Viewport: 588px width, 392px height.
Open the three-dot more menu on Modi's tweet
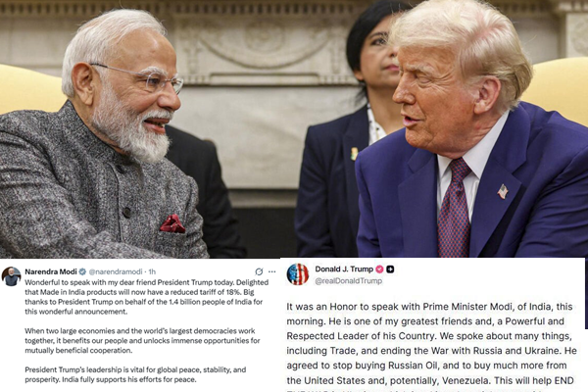[x=272, y=271]
